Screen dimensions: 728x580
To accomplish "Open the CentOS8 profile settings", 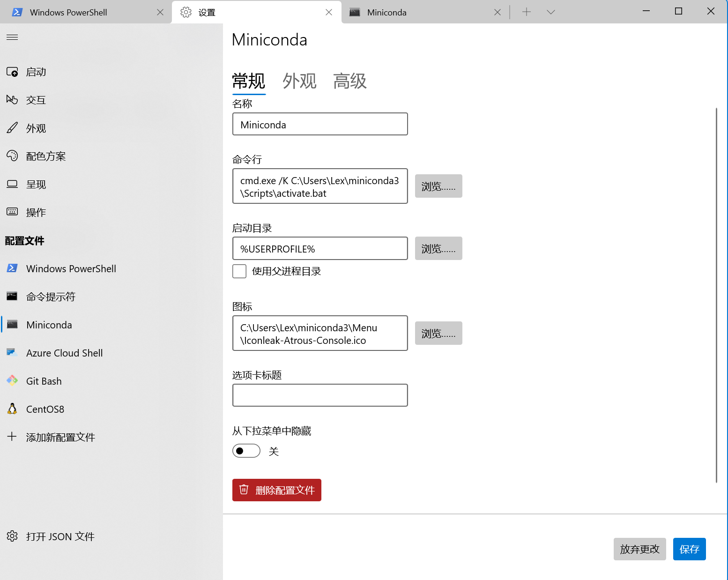I will (45, 409).
